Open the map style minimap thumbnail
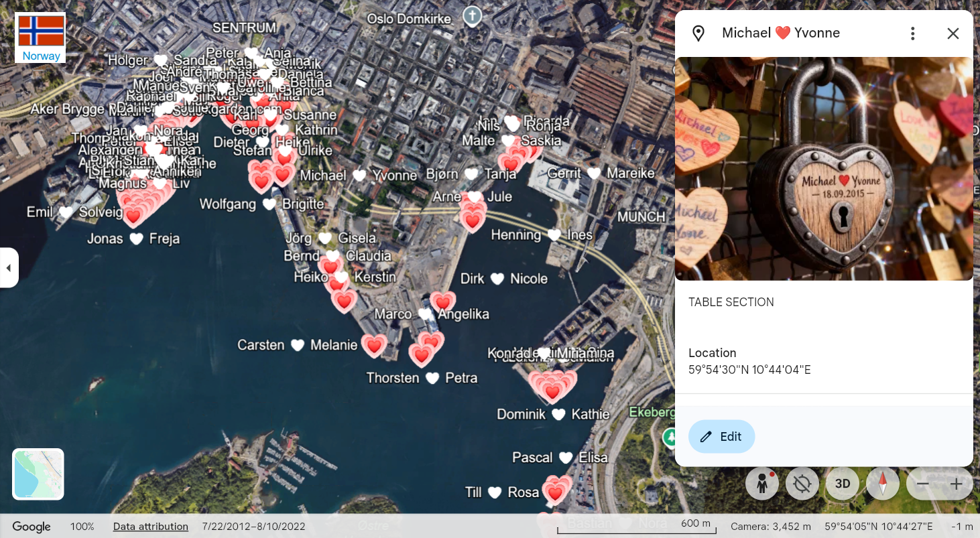 pos(38,474)
